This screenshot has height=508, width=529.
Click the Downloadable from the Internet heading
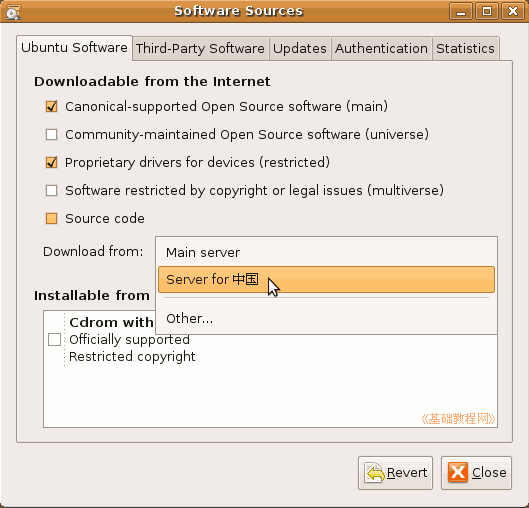click(152, 82)
